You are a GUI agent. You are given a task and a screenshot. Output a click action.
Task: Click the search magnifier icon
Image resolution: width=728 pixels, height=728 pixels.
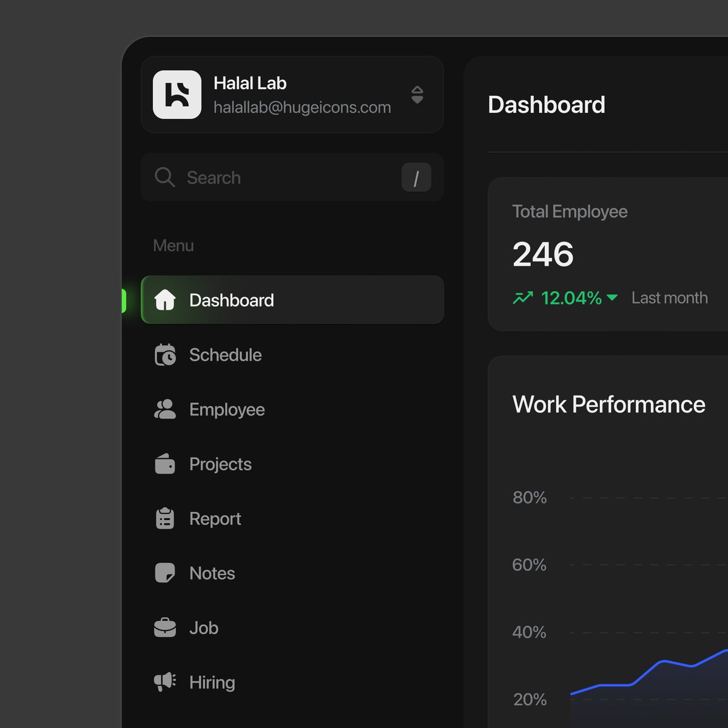164,177
